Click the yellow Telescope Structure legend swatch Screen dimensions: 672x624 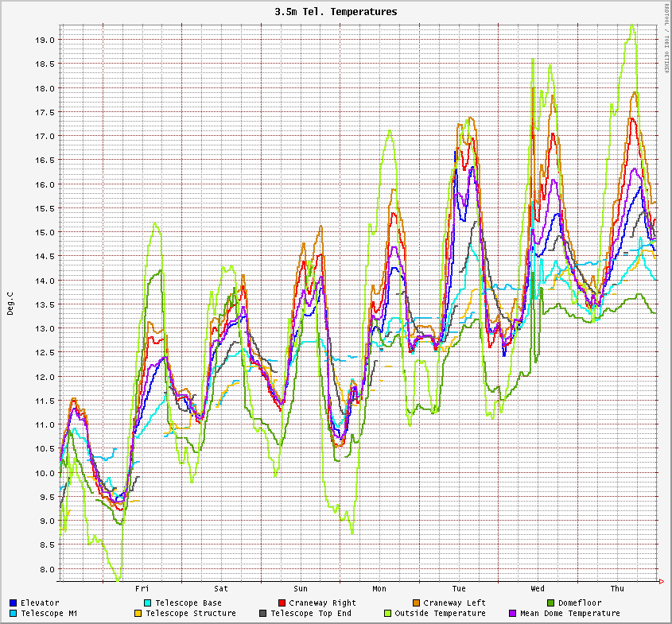click(138, 613)
